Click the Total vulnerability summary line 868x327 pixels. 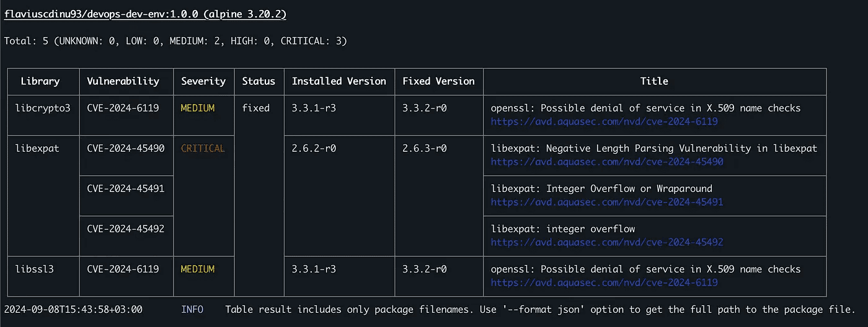[175, 41]
